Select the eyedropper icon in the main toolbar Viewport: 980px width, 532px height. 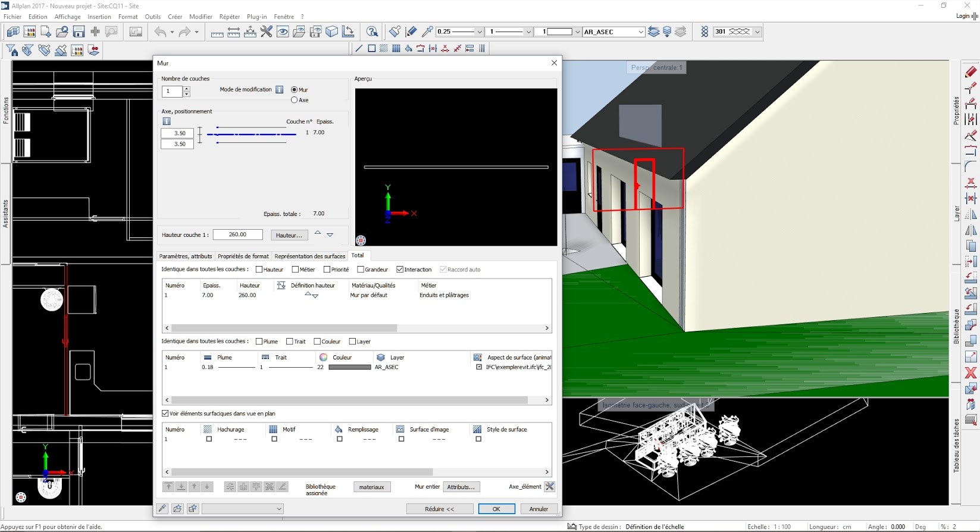[x=427, y=32]
